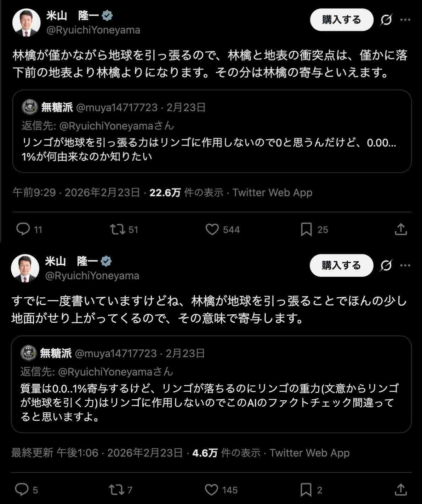Open @RyuichiYoneyama handle on second post
This screenshot has height=504, width=422.
point(92,276)
